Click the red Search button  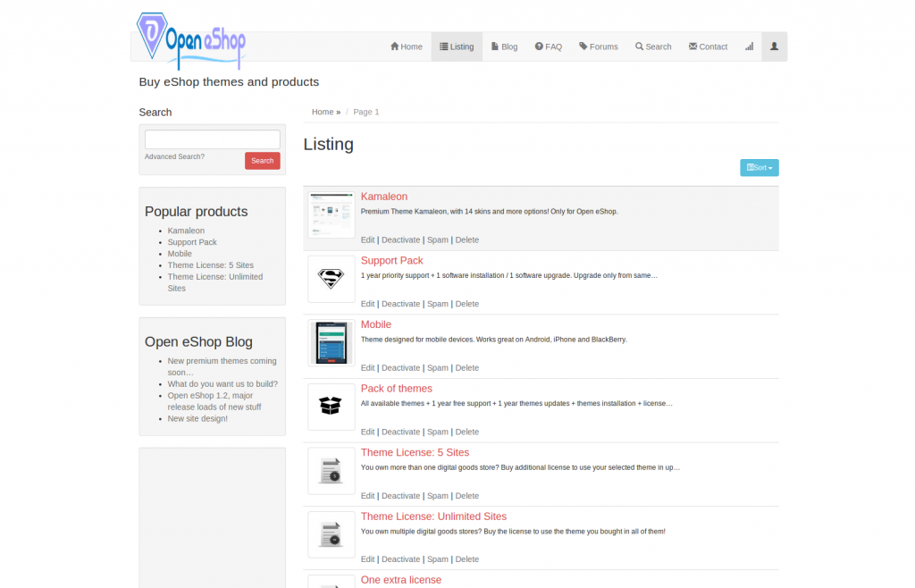pyautogui.click(x=263, y=161)
